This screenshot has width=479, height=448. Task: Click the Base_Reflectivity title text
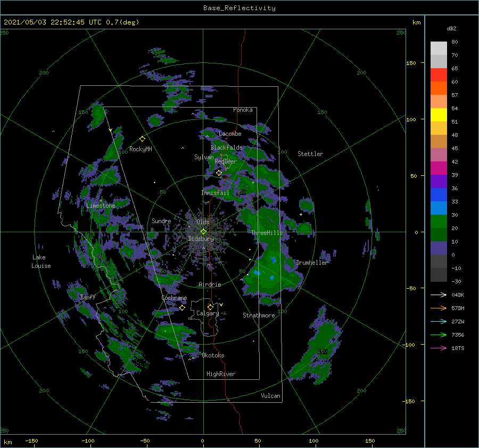coord(240,8)
